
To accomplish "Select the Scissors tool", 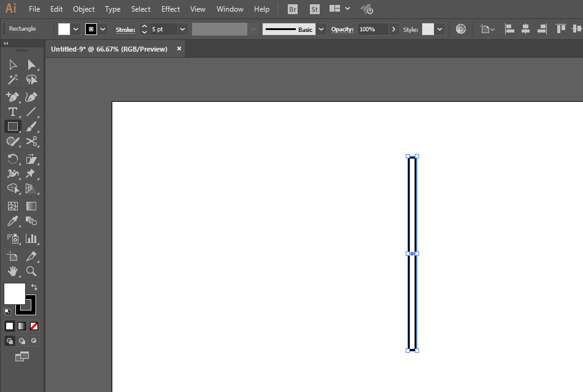I will click(x=31, y=142).
